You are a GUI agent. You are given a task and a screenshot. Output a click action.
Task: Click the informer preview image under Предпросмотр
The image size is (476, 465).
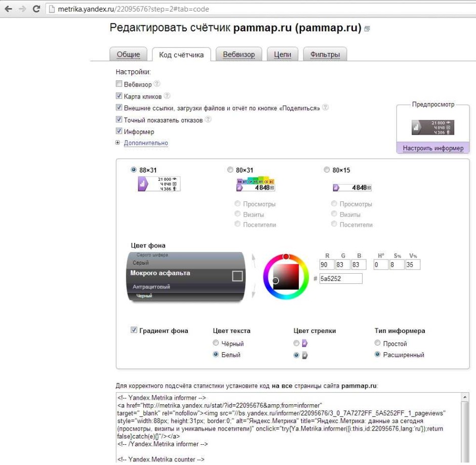click(x=433, y=128)
